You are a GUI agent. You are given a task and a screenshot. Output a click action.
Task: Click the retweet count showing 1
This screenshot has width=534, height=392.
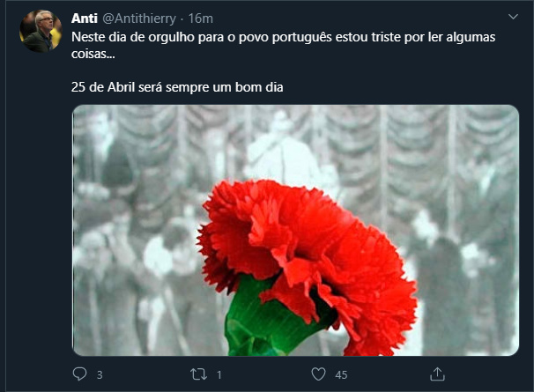click(x=219, y=375)
